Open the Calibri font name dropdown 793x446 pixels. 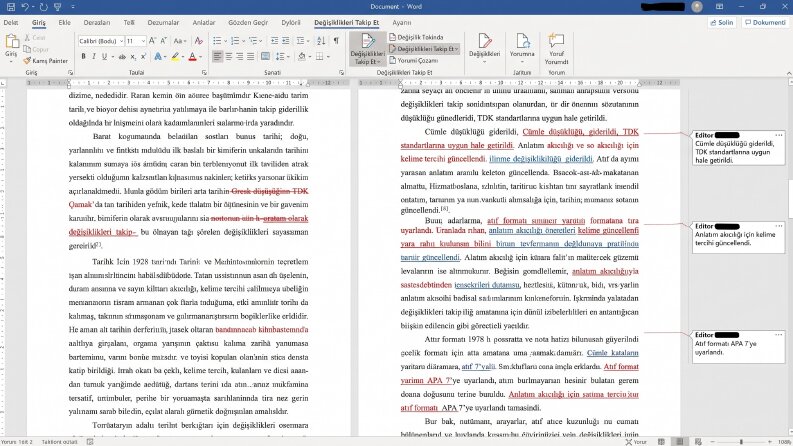point(121,41)
